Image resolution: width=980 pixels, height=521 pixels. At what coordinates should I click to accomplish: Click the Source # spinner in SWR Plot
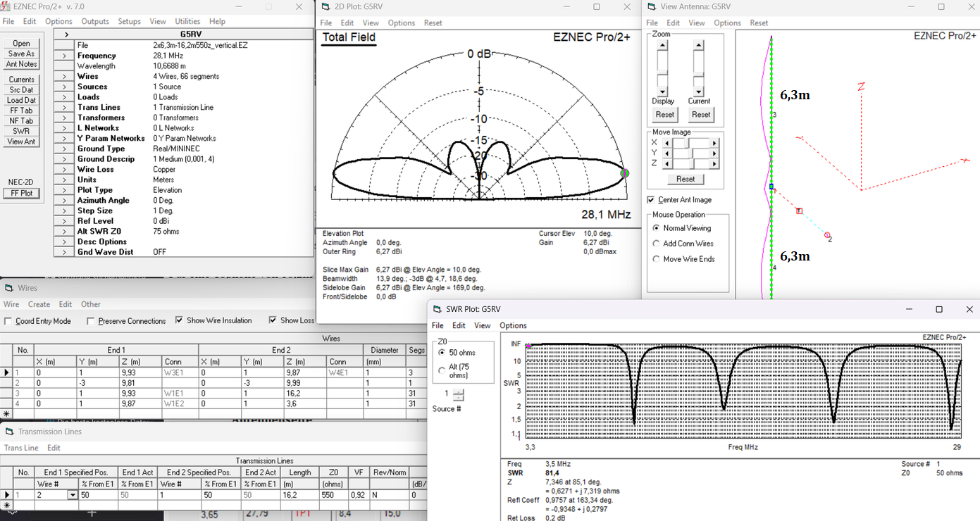click(x=459, y=394)
